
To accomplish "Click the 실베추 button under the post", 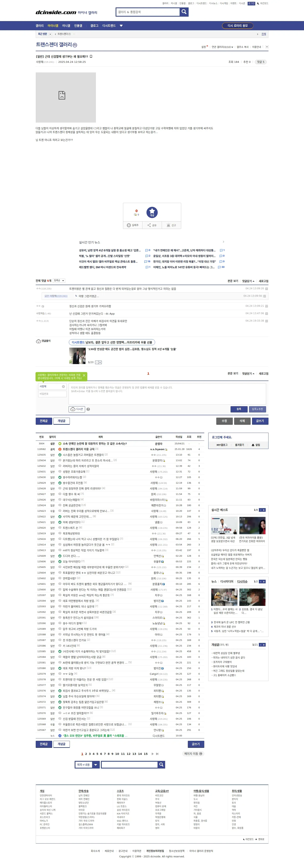I will (133, 225).
